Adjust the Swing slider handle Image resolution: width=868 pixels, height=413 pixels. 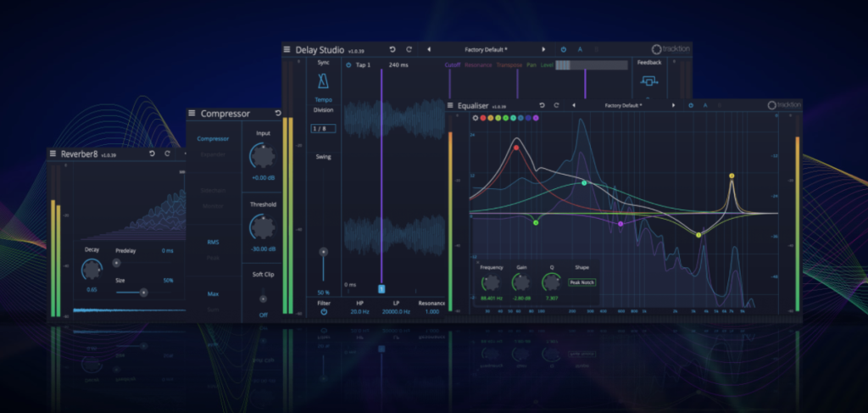324,251
